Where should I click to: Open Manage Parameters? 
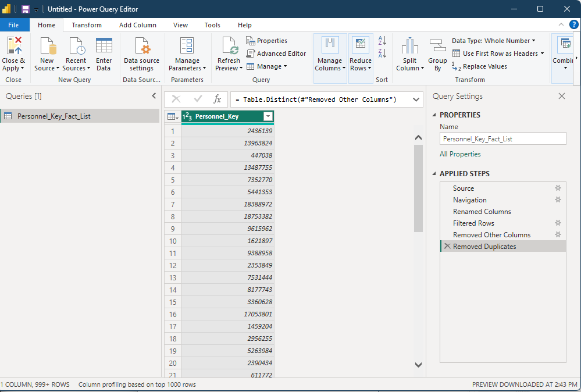click(187, 53)
